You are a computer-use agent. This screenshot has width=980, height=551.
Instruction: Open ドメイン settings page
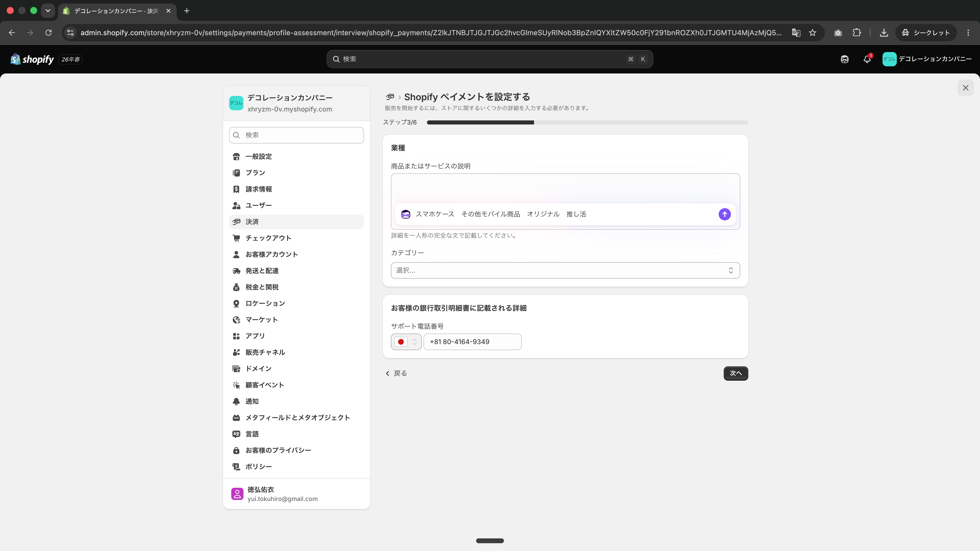pos(296,369)
